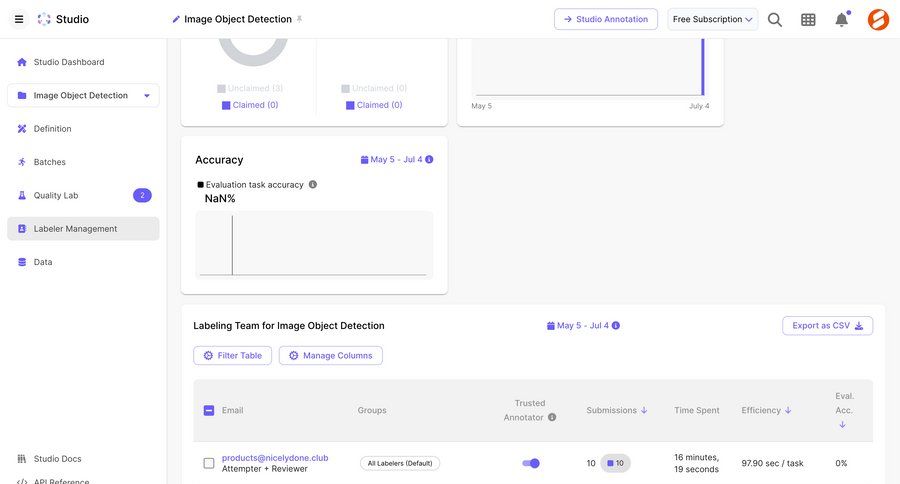Open Batches in sidebar

(83, 162)
